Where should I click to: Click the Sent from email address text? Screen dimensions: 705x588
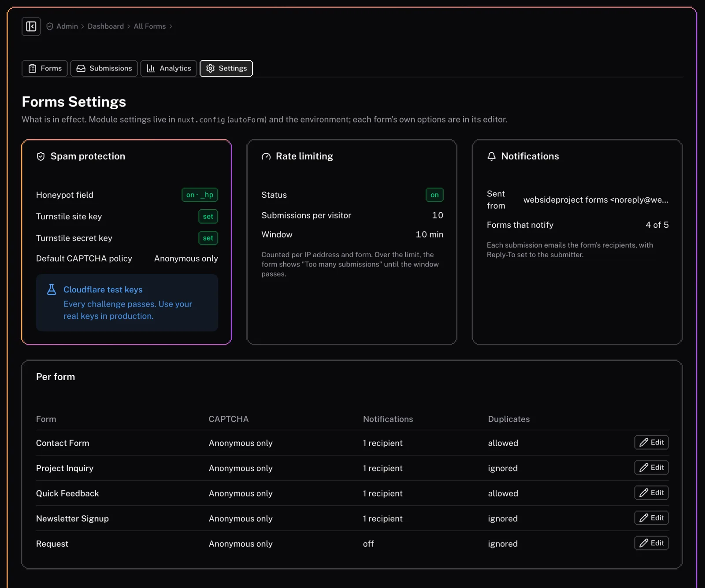(x=596, y=200)
